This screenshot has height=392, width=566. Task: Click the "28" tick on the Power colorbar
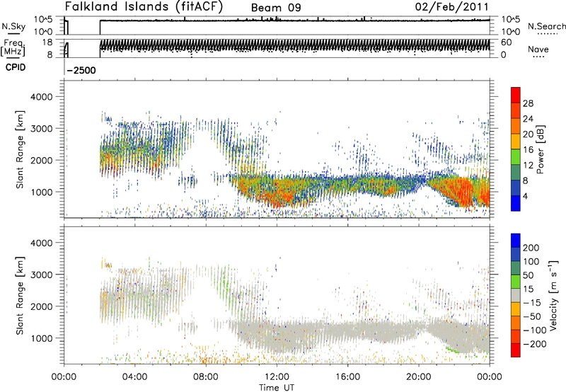pyautogui.click(x=528, y=103)
